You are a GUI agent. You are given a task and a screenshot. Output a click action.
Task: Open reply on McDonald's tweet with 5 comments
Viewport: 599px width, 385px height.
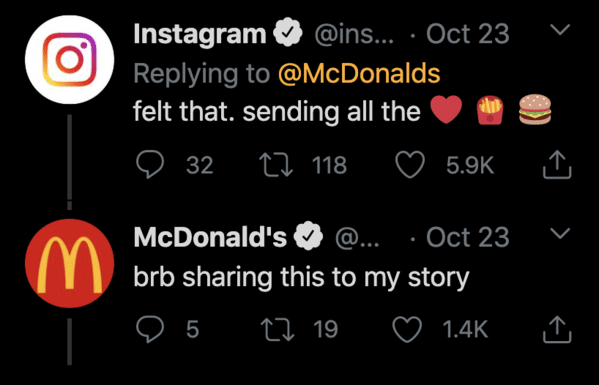pos(150,329)
